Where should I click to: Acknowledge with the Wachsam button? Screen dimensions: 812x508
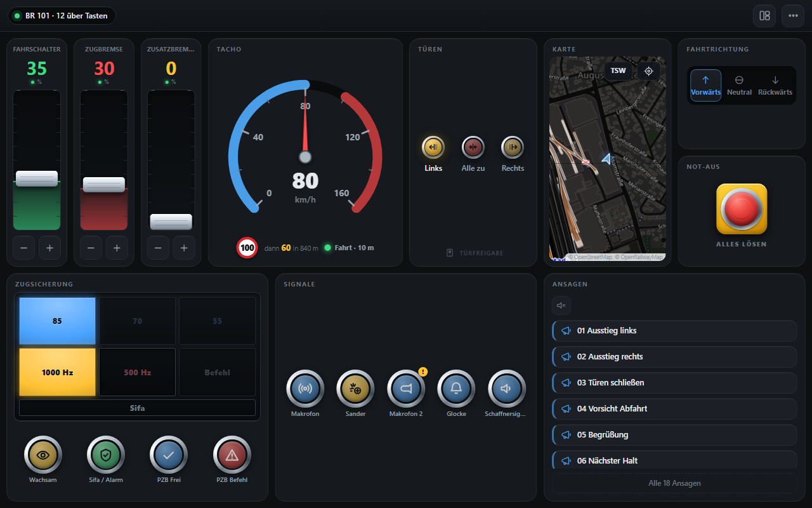tap(43, 455)
